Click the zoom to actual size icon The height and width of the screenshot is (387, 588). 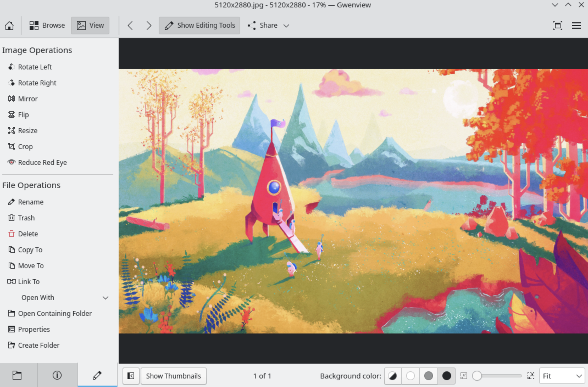[531, 376]
